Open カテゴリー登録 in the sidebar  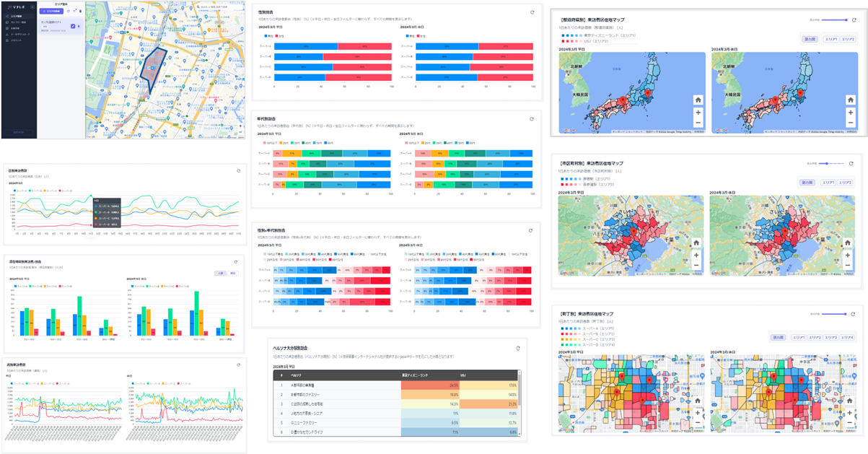[x=17, y=22]
